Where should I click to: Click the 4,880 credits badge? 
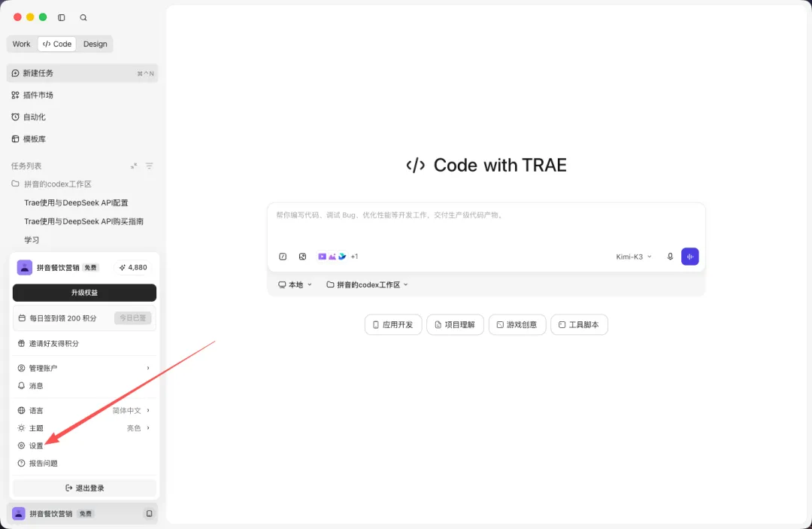click(x=133, y=267)
